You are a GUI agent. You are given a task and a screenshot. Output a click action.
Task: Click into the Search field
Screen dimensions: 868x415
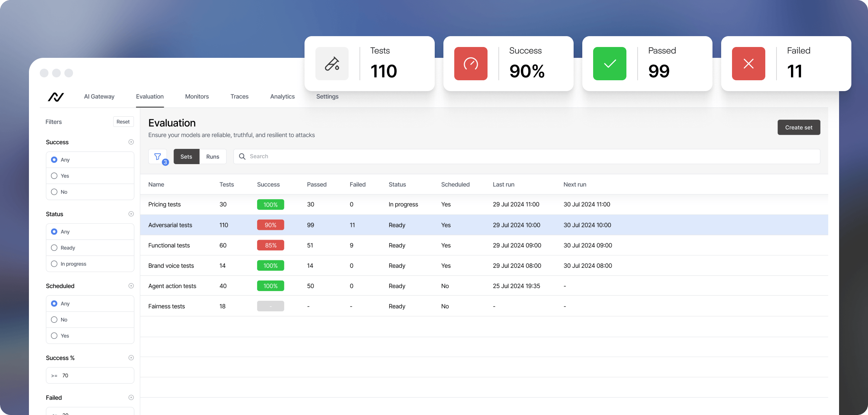pyautogui.click(x=527, y=157)
